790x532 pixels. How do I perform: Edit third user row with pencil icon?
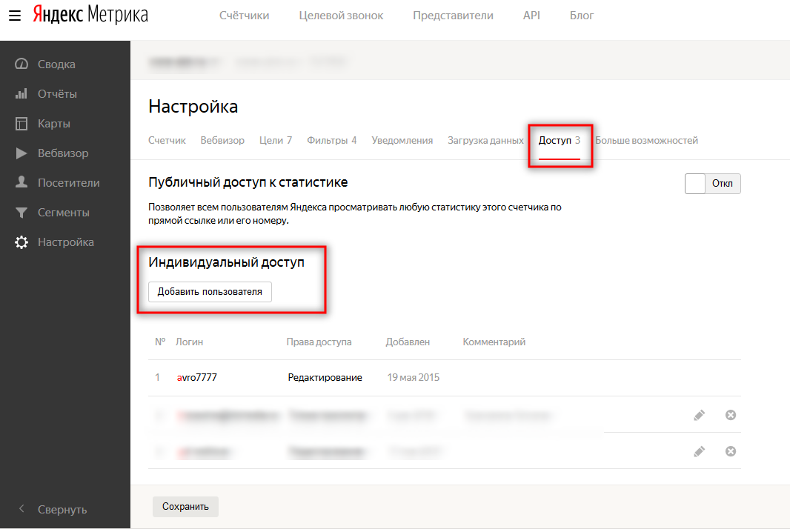click(700, 451)
